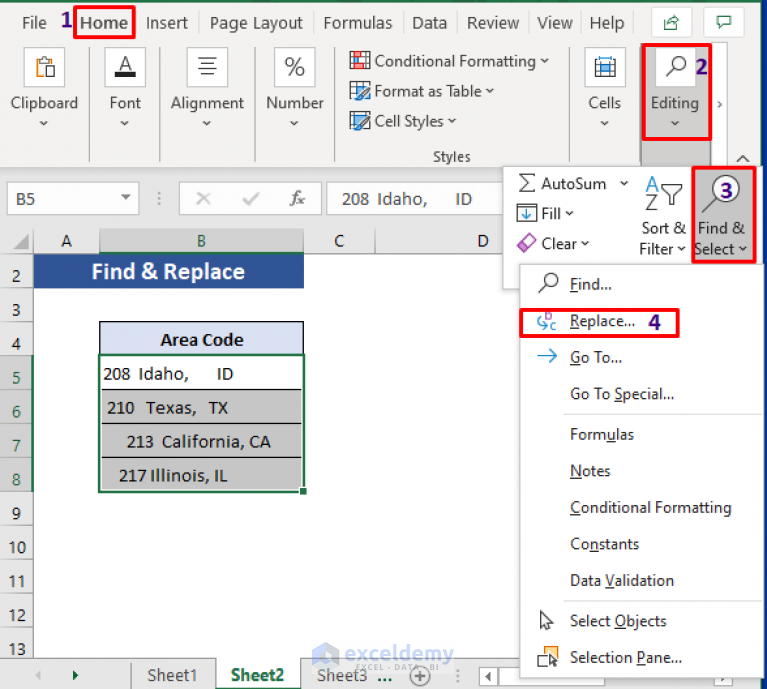Switch to Sheet1 tab

172,675
